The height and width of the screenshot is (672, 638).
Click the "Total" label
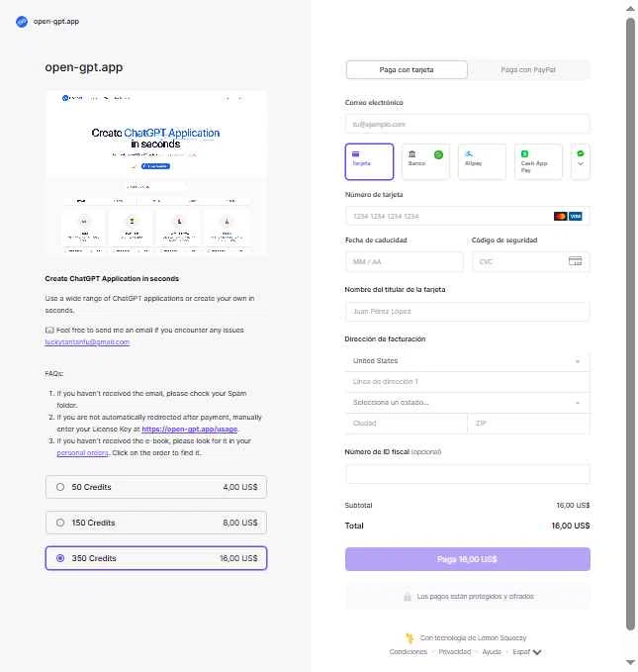point(354,526)
